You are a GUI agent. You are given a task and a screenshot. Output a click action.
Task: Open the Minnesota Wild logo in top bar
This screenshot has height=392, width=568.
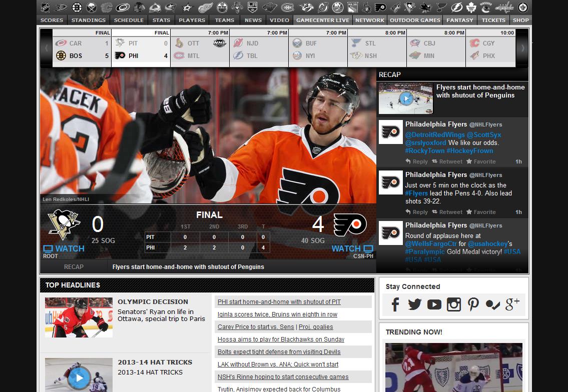point(270,7)
